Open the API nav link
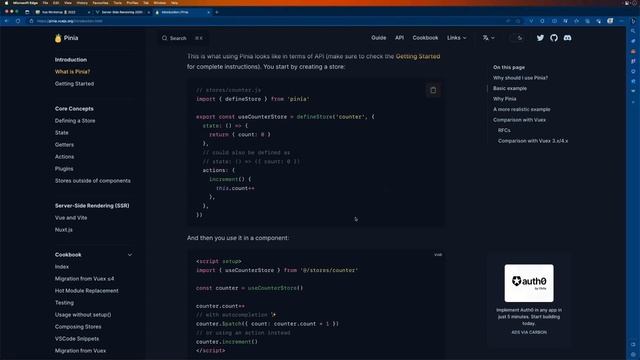Viewport: 640px width, 360px height. click(x=399, y=38)
